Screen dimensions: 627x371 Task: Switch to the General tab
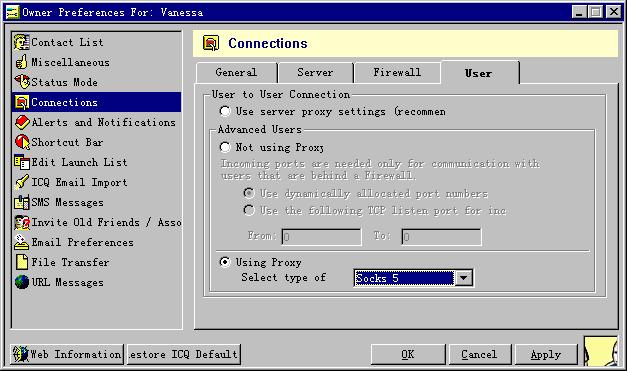tap(236, 73)
